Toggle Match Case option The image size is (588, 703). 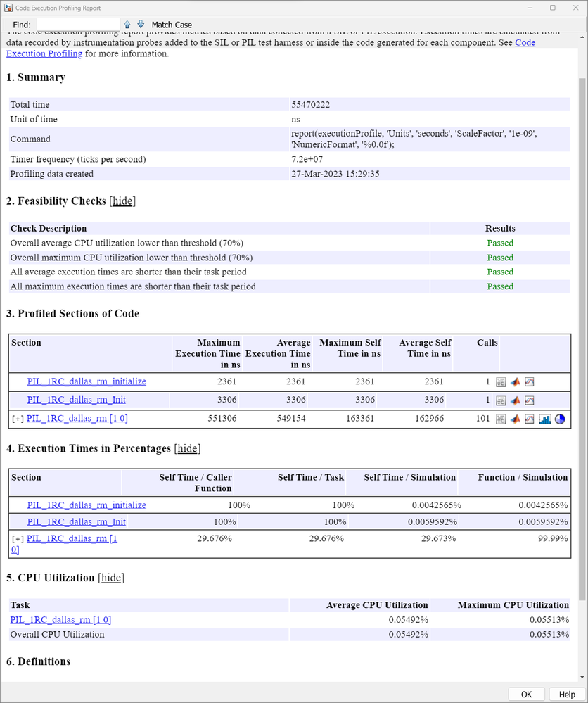point(172,25)
